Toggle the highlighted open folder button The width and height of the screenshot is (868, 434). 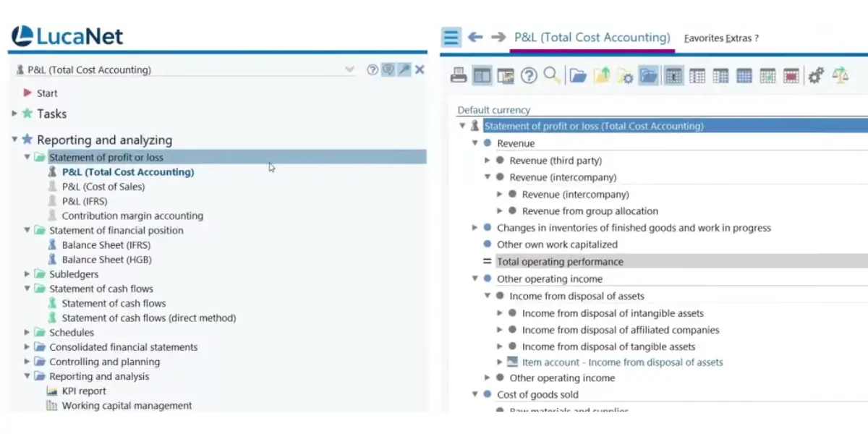point(648,75)
